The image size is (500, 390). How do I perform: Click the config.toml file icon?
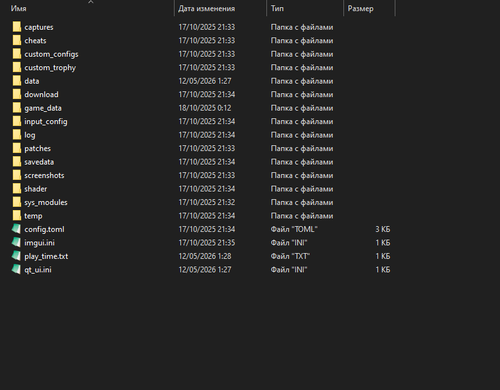[16, 229]
